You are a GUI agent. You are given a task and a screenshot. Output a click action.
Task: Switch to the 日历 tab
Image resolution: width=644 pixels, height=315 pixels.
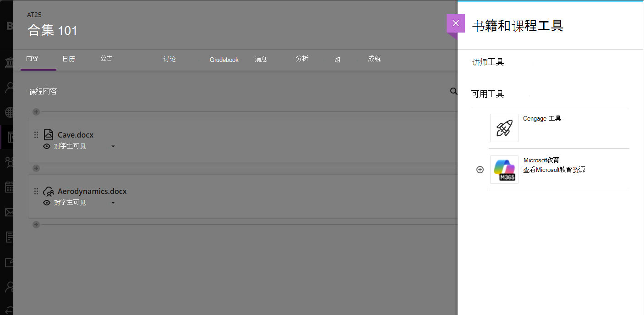point(69,59)
